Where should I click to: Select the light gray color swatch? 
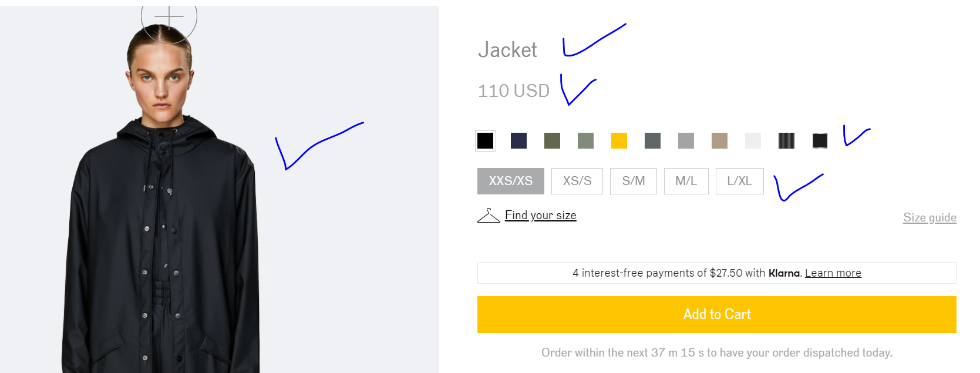point(686,141)
